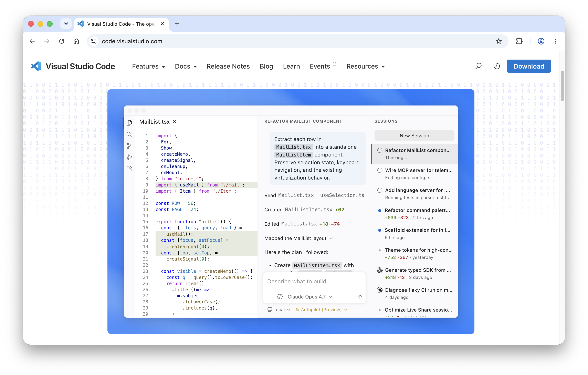Open Extensions icon in activity bar
This screenshot has width=588, height=375.
point(129,169)
